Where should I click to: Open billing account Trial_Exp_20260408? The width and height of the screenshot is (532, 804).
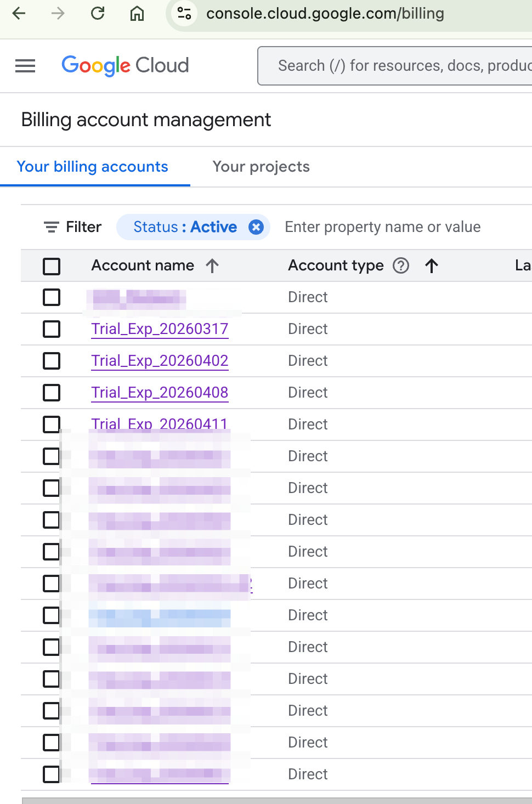click(x=160, y=393)
